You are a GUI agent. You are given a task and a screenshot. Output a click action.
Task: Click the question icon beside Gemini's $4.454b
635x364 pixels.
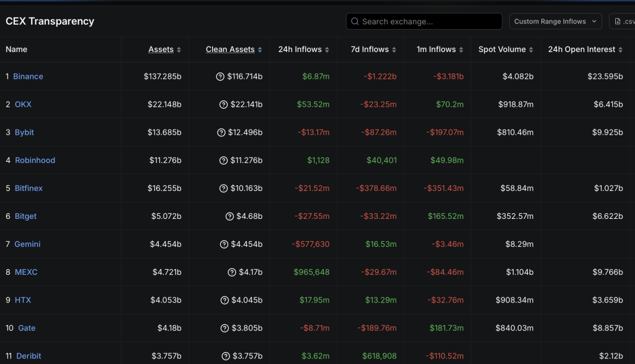click(224, 244)
